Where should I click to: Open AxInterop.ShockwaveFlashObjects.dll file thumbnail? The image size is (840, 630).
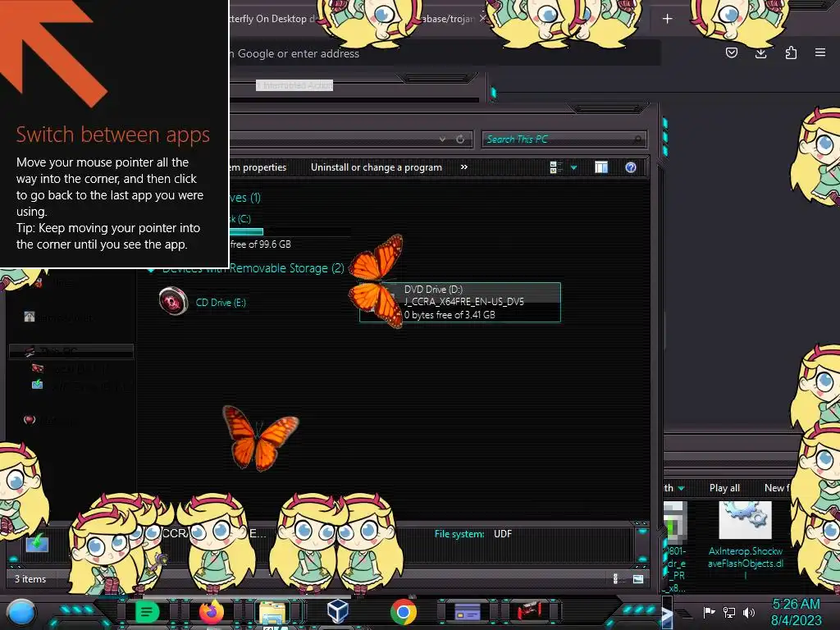point(745,520)
